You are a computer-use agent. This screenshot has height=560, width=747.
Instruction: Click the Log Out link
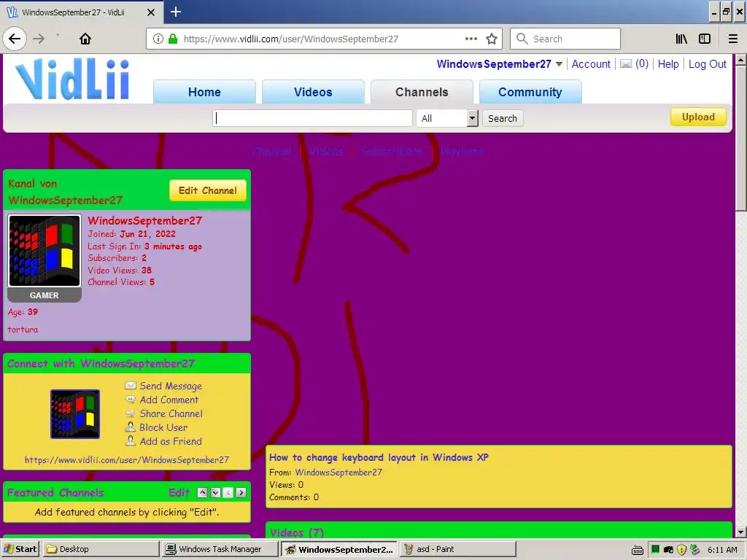707,64
